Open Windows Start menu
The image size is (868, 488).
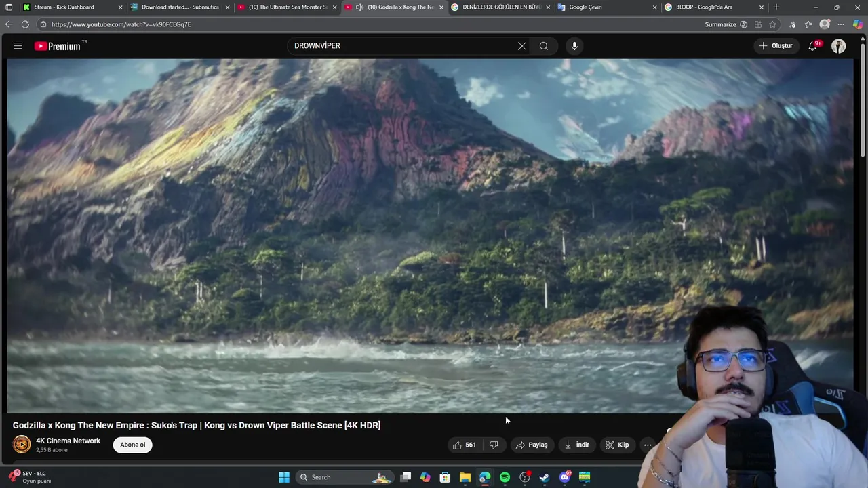coord(284,477)
